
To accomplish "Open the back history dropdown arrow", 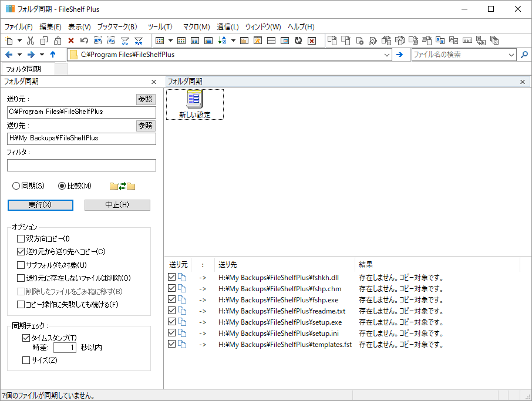I will point(20,54).
